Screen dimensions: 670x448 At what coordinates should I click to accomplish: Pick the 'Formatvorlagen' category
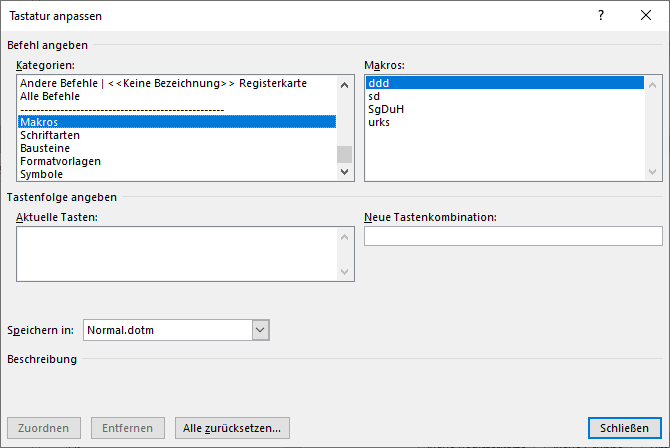pyautogui.click(x=177, y=161)
